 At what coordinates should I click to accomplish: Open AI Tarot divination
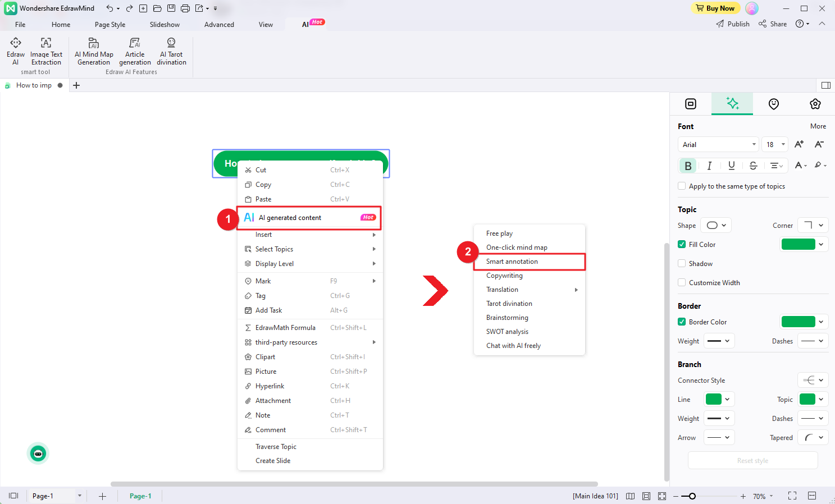click(171, 51)
